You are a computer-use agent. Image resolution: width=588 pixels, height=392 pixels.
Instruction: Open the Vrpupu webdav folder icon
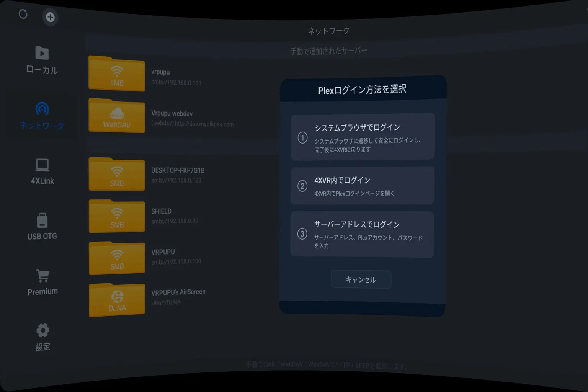pos(117,115)
